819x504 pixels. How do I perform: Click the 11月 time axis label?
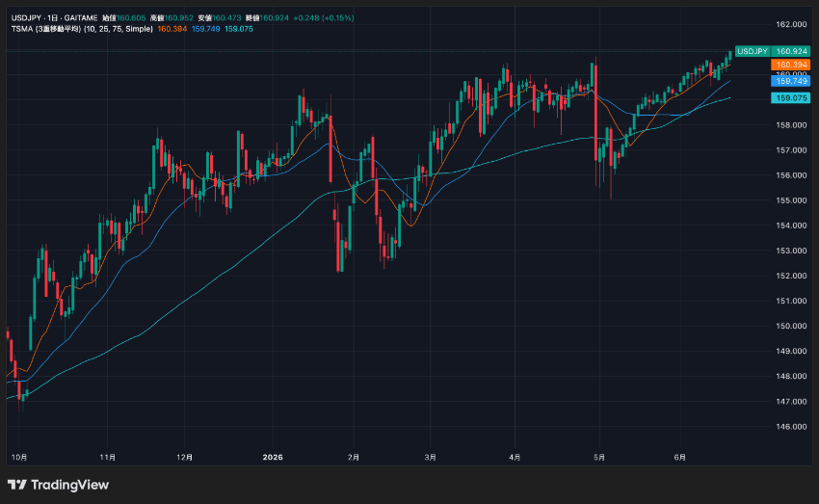(108, 457)
